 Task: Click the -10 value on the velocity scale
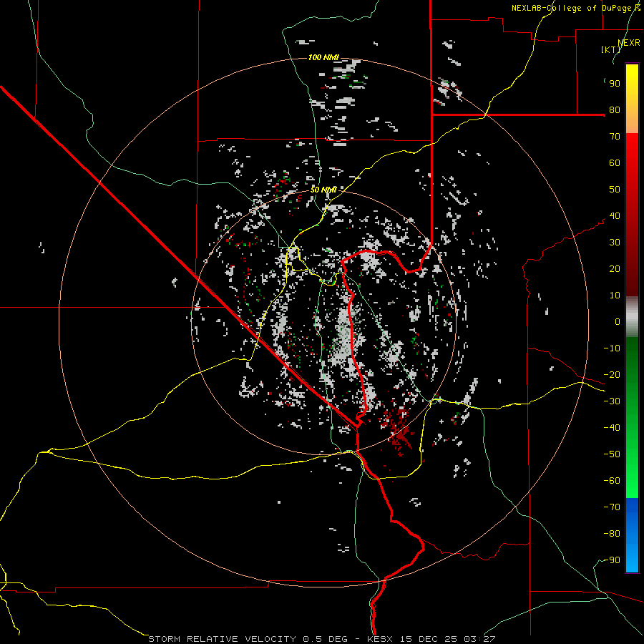pyautogui.click(x=612, y=348)
